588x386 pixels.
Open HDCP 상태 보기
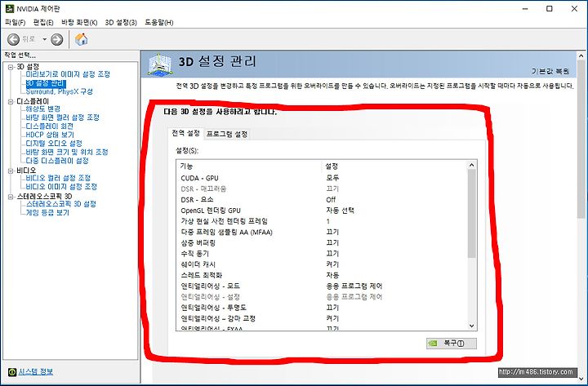[50, 135]
